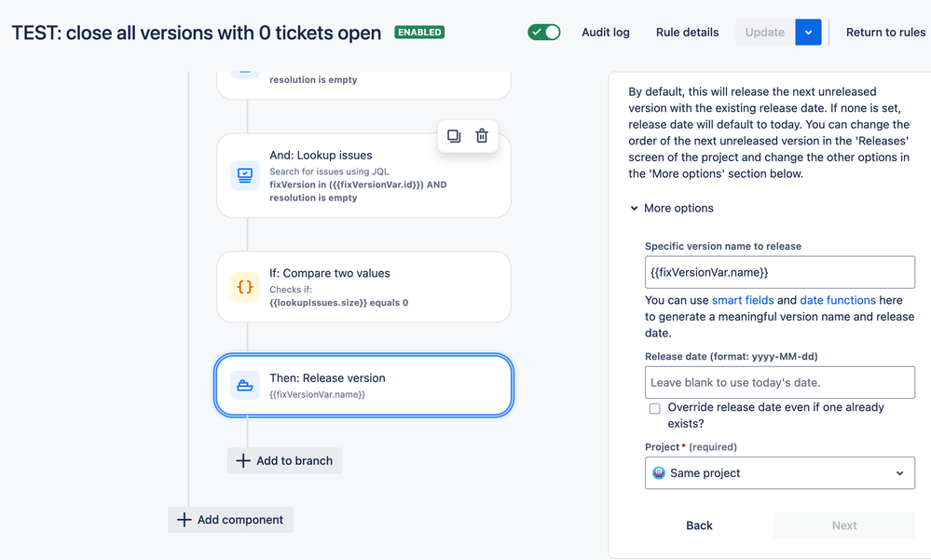The height and width of the screenshot is (560, 931).
Task: Check Override release date checkbox
Action: click(655, 408)
